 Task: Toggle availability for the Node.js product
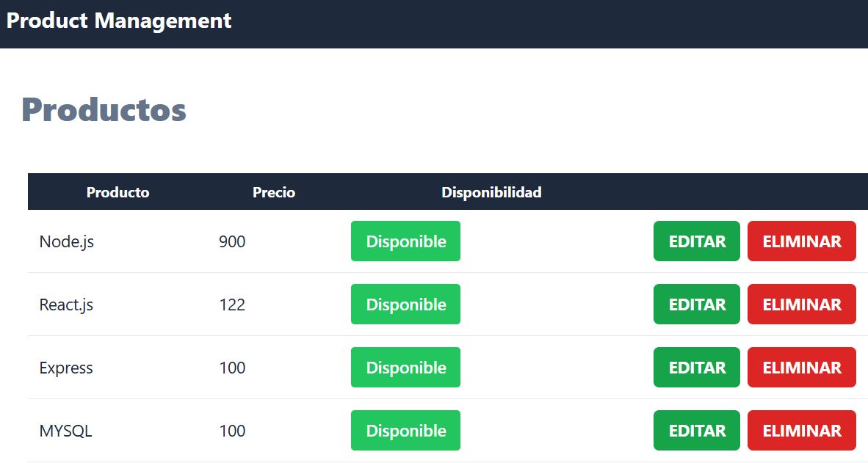pyautogui.click(x=405, y=241)
